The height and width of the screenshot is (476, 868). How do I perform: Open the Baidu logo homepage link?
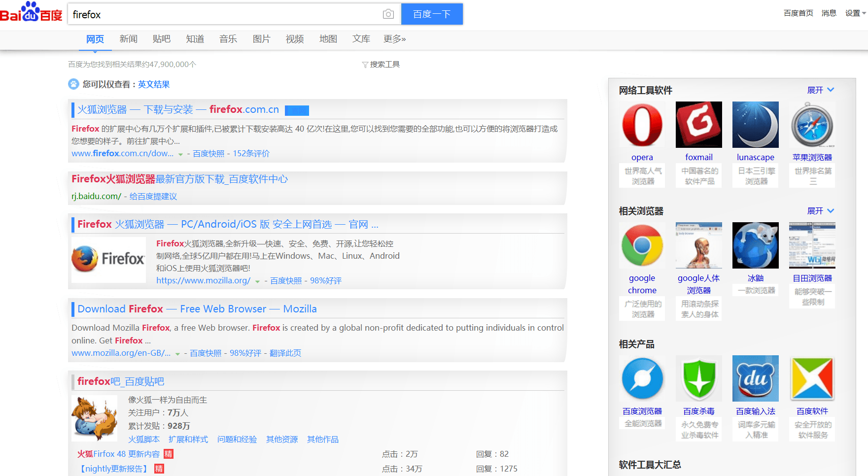(x=31, y=12)
